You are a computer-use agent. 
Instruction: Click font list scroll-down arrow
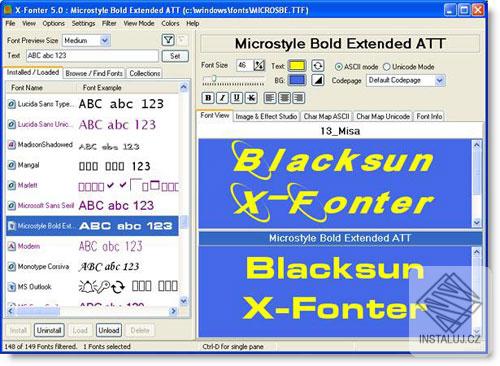[183, 301]
